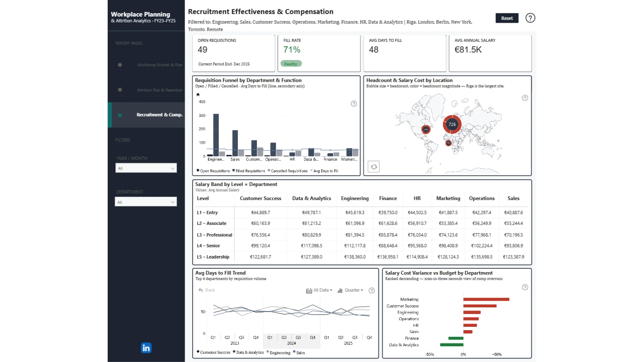Click the €138,360.0 Engineering leadership cell

355,257
